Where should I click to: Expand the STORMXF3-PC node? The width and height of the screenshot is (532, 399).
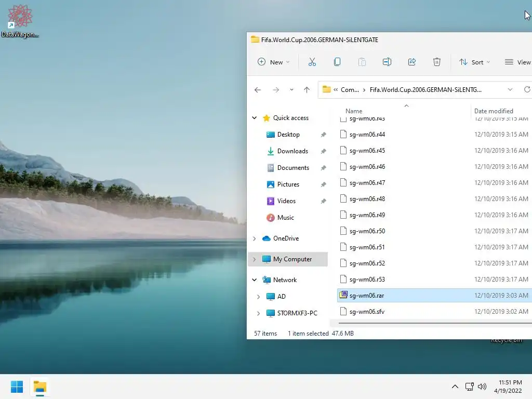coord(258,313)
